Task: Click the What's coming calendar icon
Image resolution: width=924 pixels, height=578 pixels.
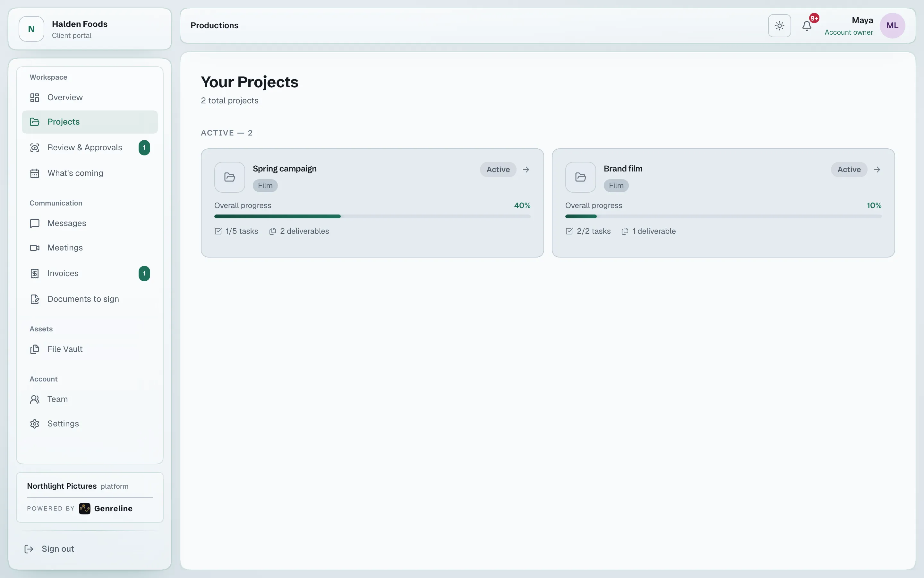Action: point(35,173)
